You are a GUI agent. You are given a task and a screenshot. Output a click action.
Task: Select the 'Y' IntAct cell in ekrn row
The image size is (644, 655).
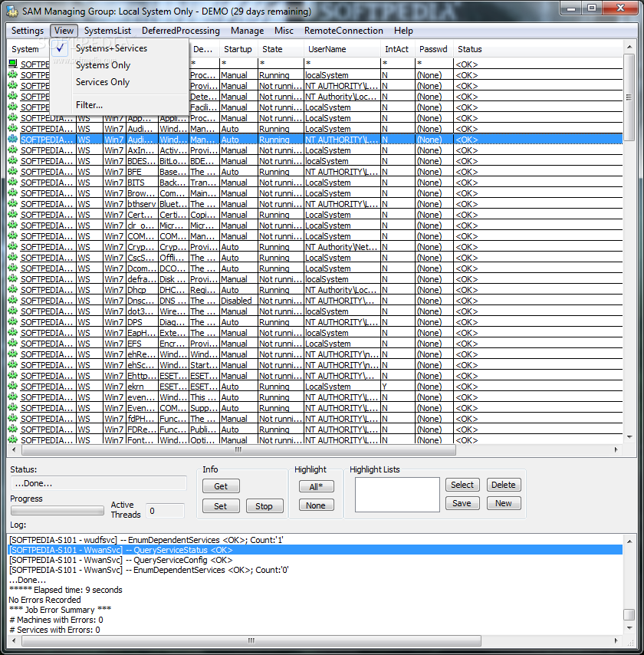click(x=397, y=387)
